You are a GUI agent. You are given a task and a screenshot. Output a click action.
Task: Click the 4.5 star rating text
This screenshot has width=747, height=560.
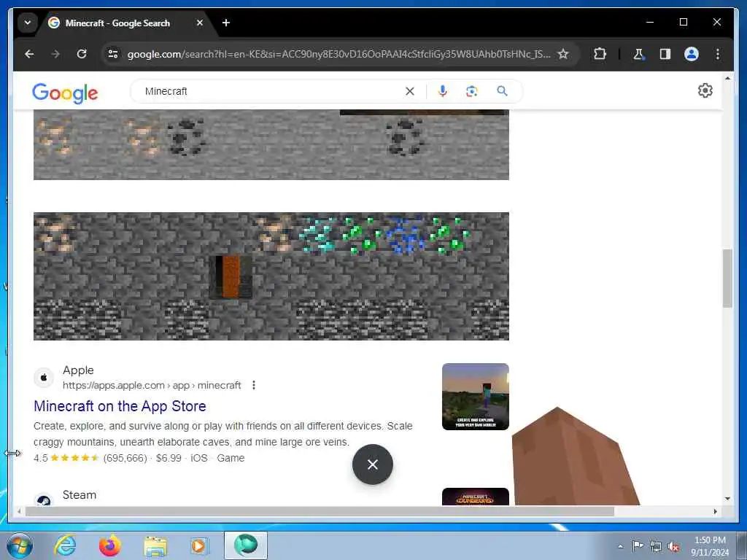pos(41,458)
